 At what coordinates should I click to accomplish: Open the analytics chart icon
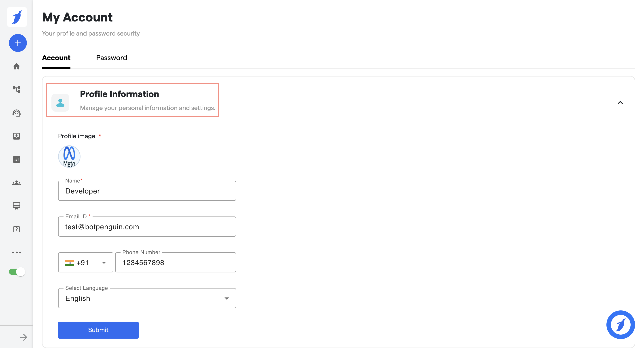[x=17, y=159]
